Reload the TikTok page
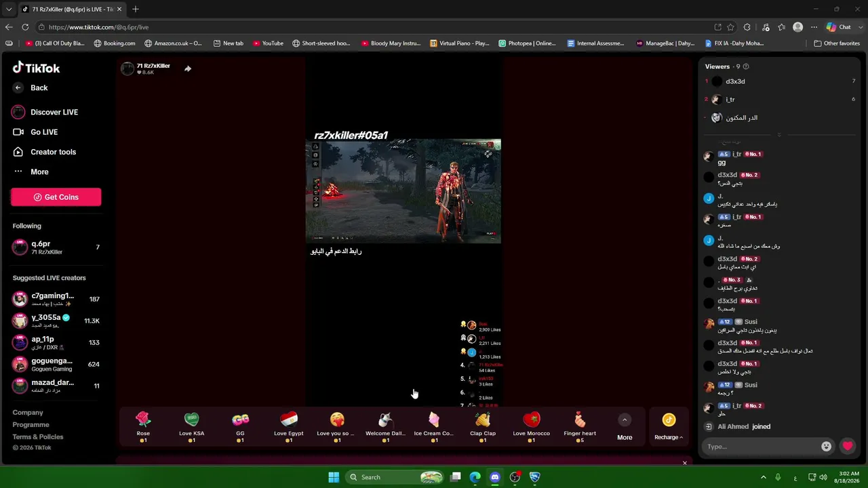This screenshot has width=868, height=488. tap(25, 27)
